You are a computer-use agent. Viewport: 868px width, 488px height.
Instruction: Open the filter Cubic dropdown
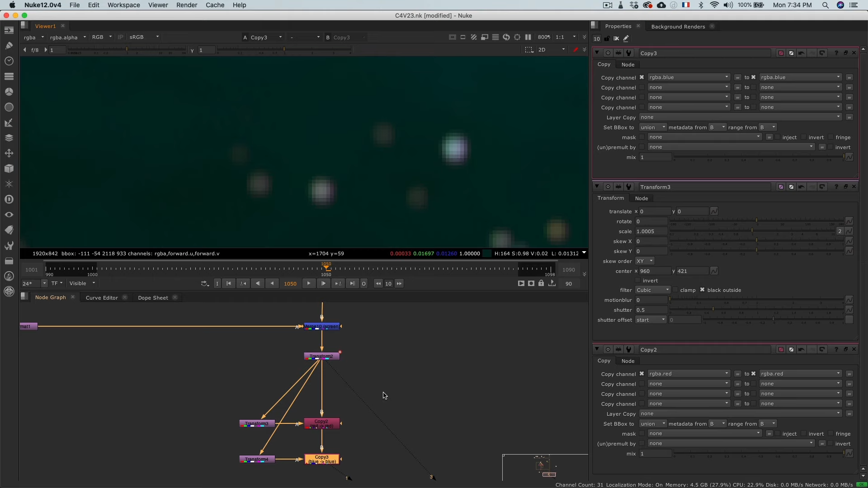click(652, 290)
